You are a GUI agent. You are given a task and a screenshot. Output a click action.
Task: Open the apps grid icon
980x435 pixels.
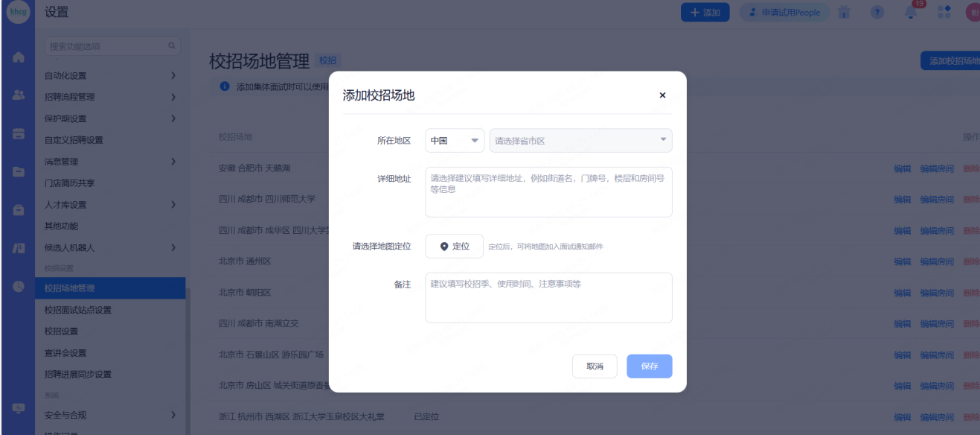(x=944, y=13)
